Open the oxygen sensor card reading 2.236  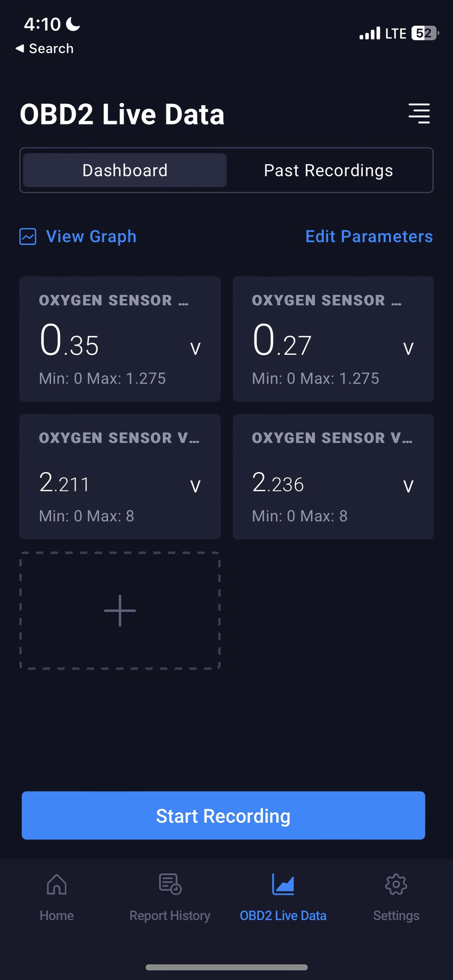coord(333,477)
